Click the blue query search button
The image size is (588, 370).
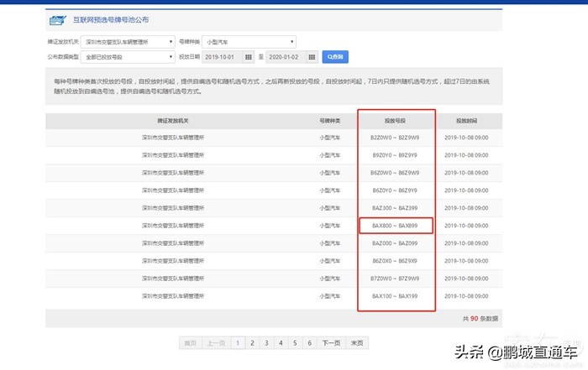coord(335,57)
